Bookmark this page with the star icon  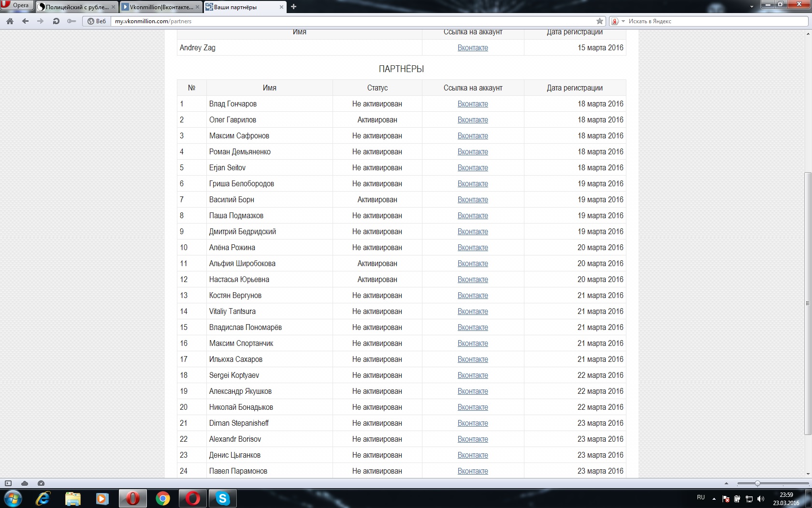(600, 21)
